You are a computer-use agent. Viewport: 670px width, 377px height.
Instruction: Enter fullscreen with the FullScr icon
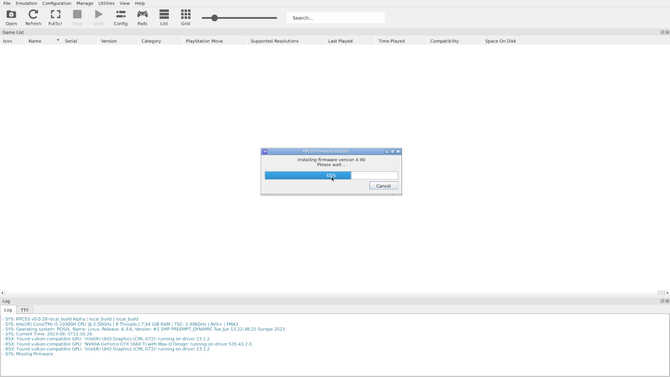(x=55, y=18)
